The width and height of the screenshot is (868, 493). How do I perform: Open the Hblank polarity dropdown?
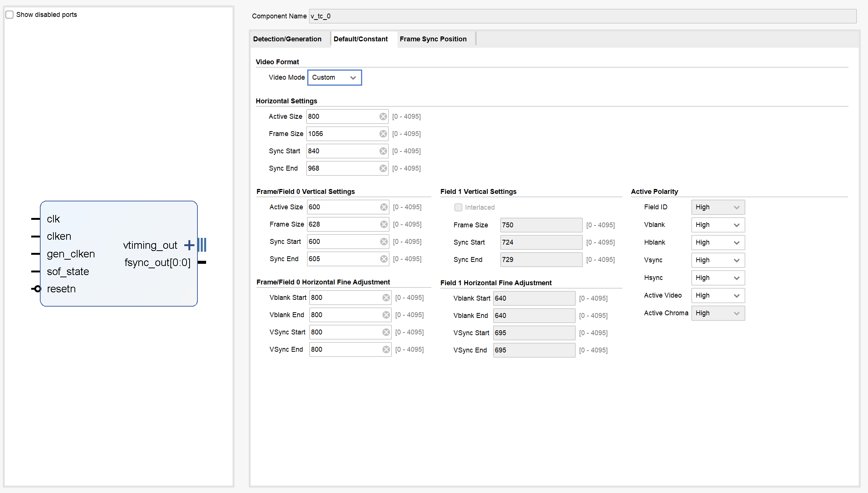coord(718,243)
